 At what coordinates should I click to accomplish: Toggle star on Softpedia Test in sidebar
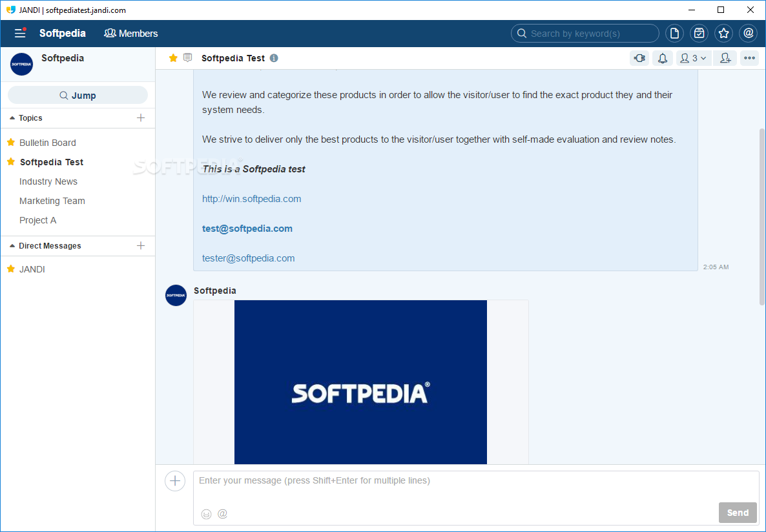pyautogui.click(x=11, y=161)
